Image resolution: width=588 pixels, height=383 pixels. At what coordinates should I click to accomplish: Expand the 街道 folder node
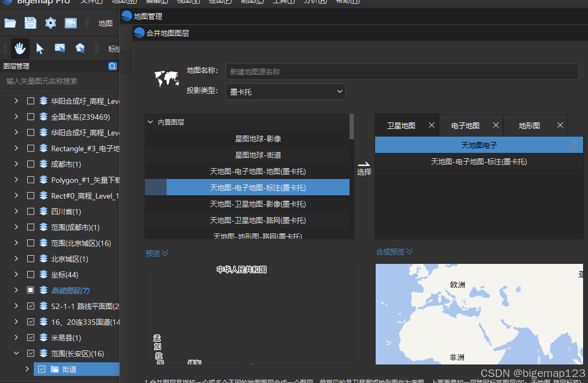(x=27, y=369)
